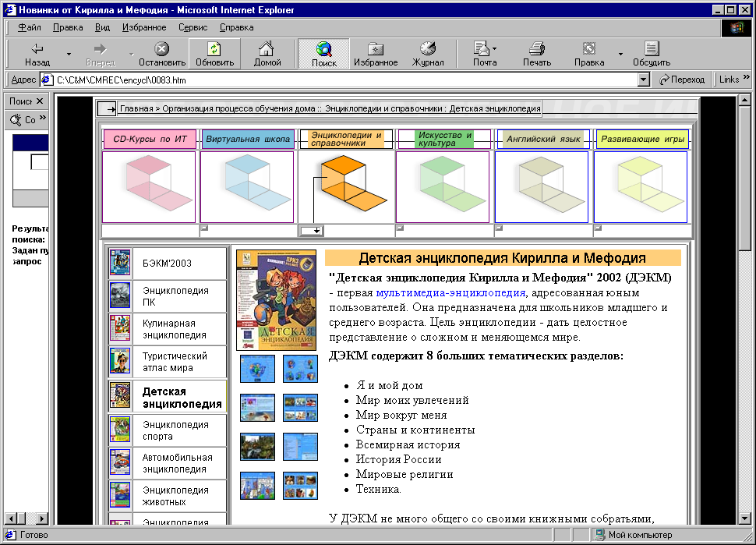Select Энциклопедии и справочники tab
The image size is (756, 545).
point(346,140)
